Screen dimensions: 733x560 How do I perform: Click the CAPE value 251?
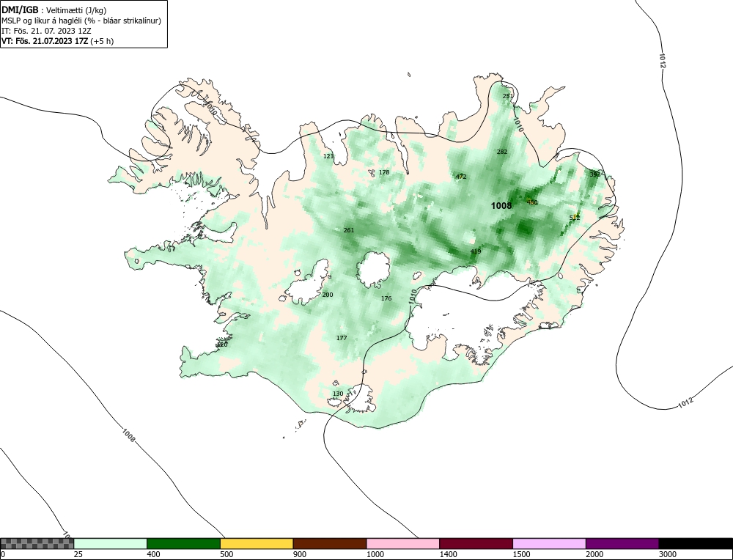tap(508, 96)
